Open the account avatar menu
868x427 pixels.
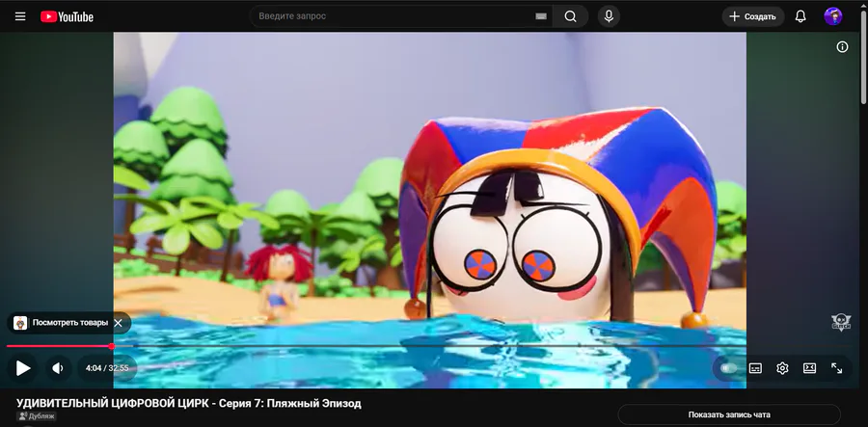(x=833, y=16)
